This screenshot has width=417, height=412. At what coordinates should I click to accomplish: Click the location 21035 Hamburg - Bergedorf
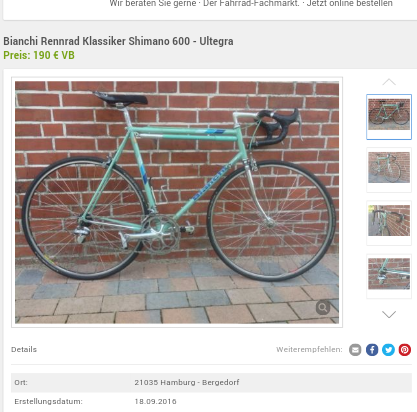[x=187, y=382]
